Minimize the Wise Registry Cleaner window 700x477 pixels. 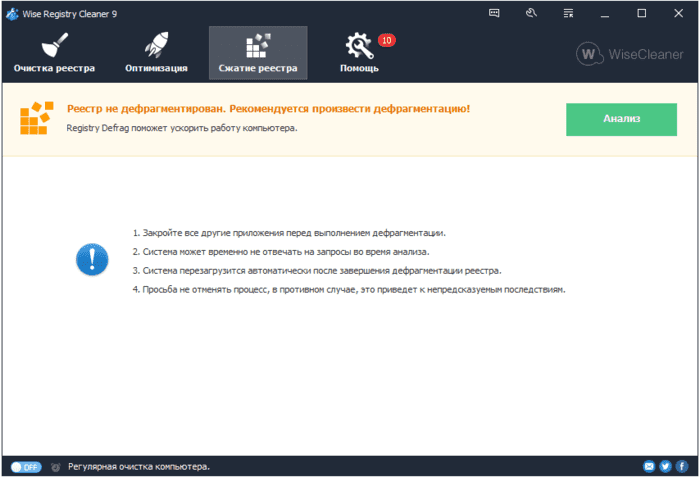(605, 13)
